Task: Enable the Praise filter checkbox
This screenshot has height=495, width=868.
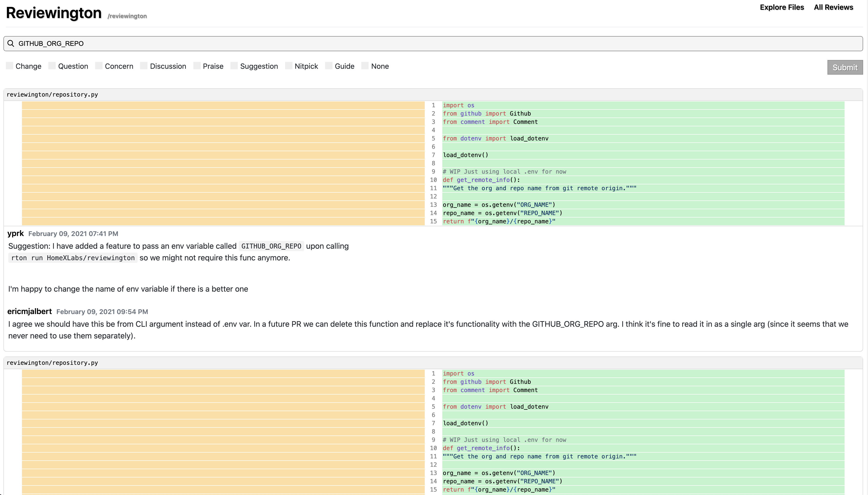Action: click(x=197, y=66)
